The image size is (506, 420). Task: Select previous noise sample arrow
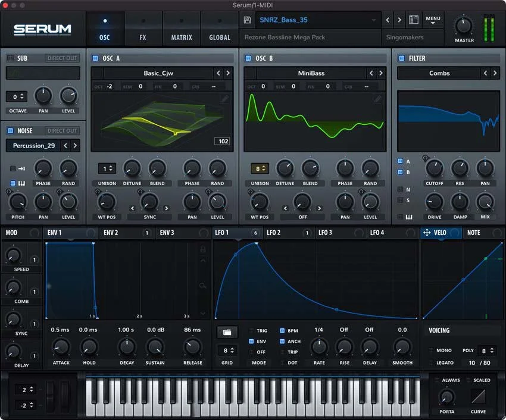(x=65, y=146)
